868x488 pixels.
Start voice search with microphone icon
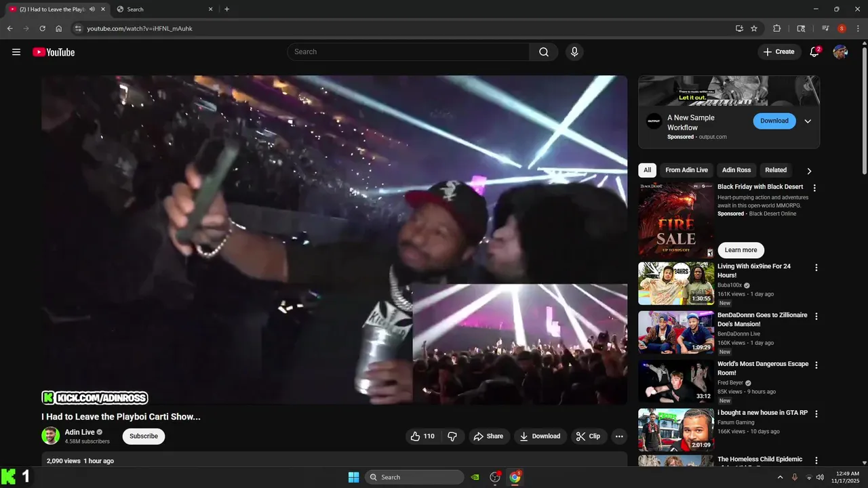pos(574,52)
